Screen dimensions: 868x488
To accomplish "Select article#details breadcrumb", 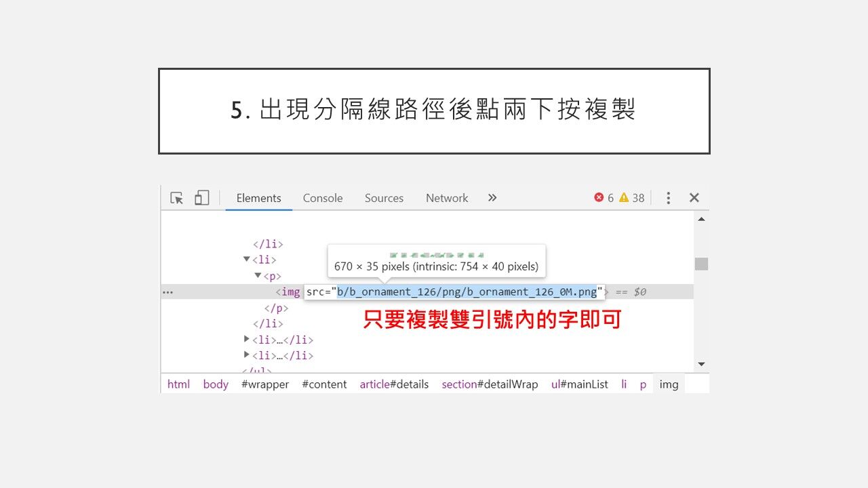I will pyautogui.click(x=394, y=384).
